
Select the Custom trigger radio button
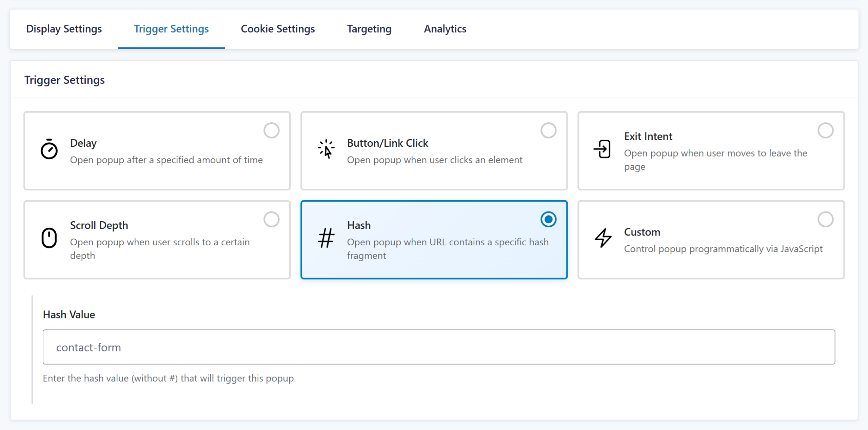click(x=825, y=219)
